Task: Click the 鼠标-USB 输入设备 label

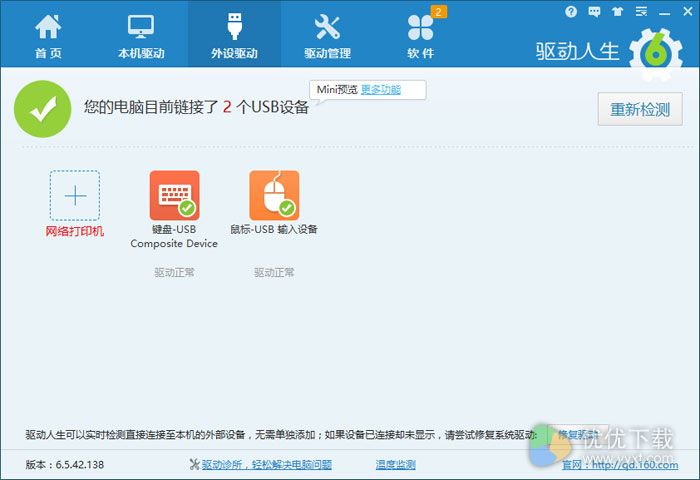Action: [x=274, y=230]
